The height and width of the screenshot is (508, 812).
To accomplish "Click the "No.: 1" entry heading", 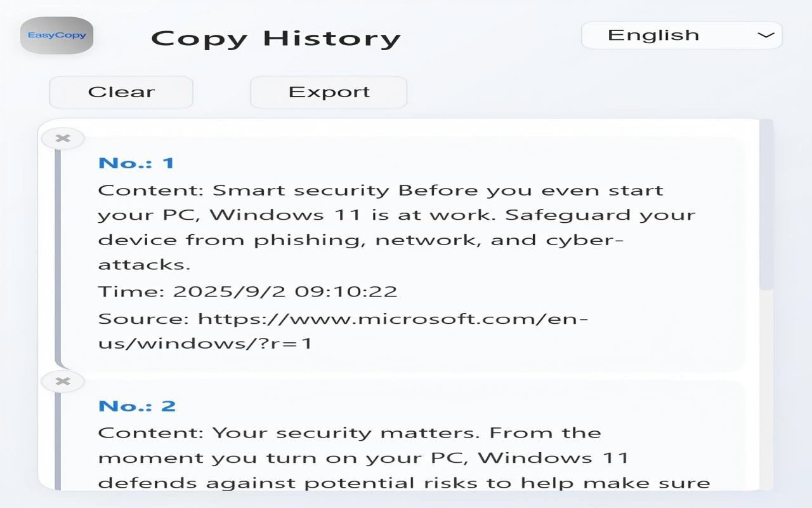I will tap(136, 163).
